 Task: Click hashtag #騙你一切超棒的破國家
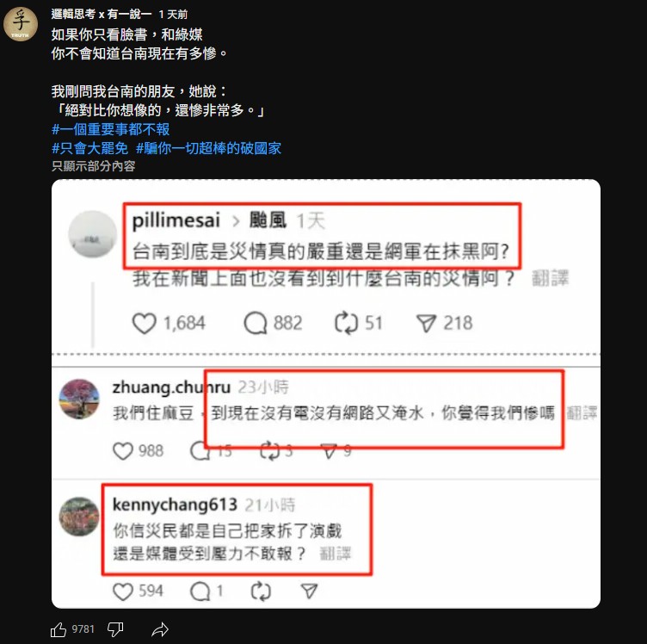208,148
